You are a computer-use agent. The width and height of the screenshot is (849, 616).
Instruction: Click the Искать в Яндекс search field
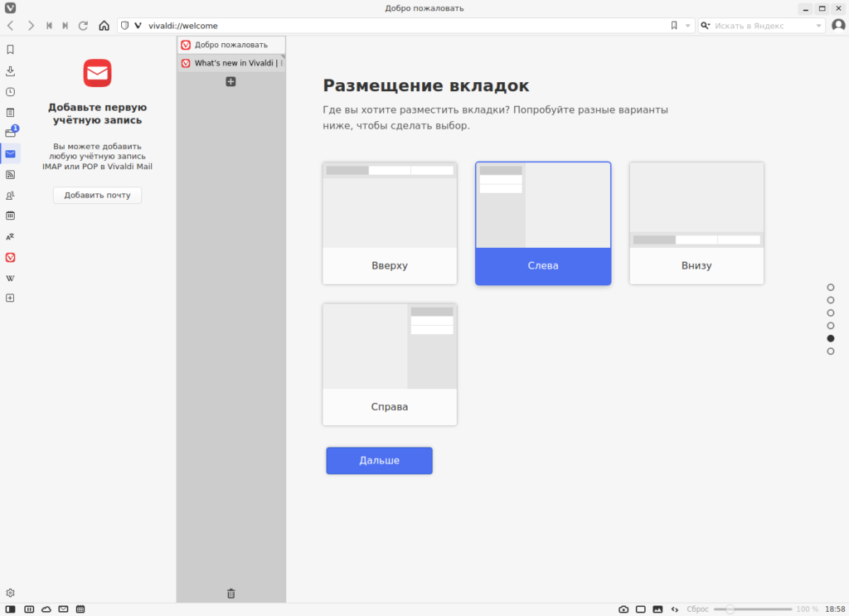(x=763, y=26)
